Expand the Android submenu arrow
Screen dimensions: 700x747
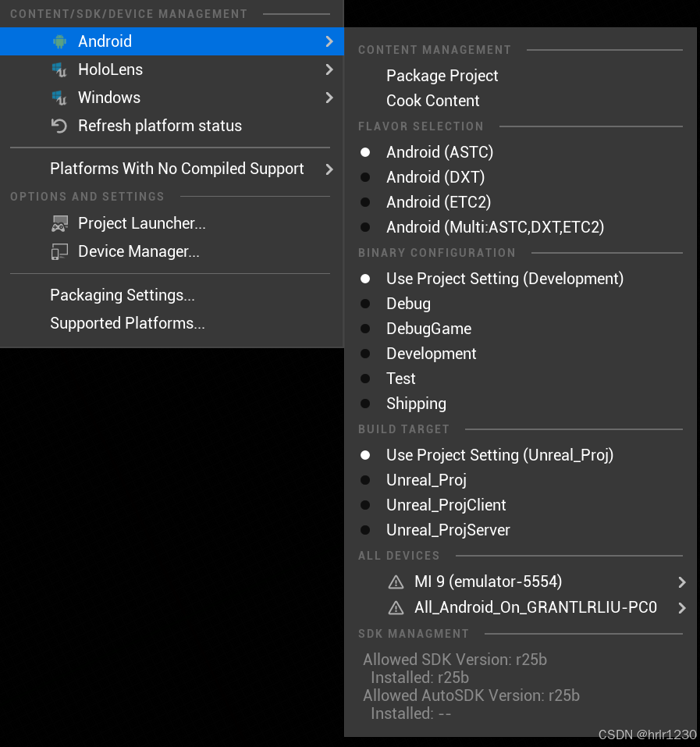pos(329,41)
